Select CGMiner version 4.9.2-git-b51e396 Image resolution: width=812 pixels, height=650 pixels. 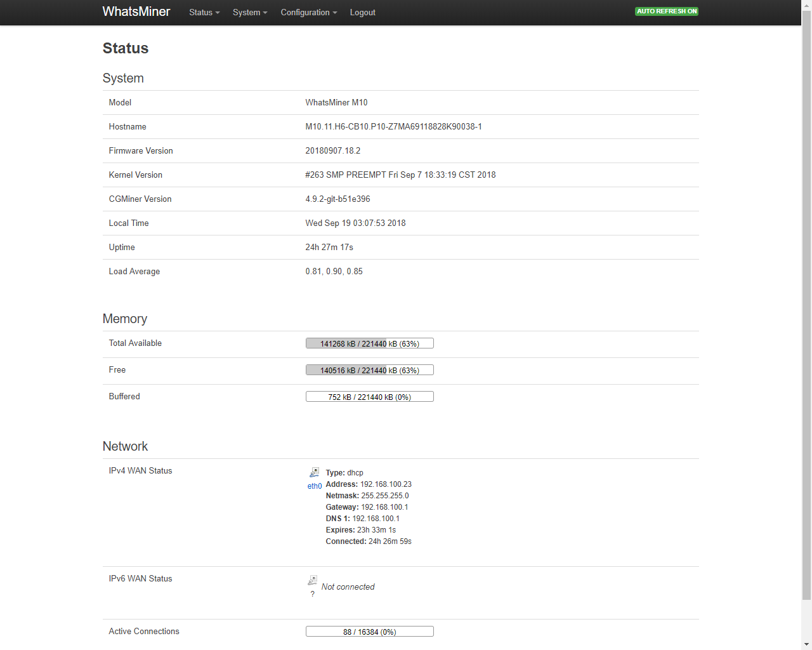point(337,199)
